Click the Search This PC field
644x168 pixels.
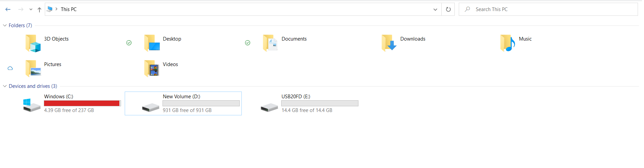click(548, 9)
